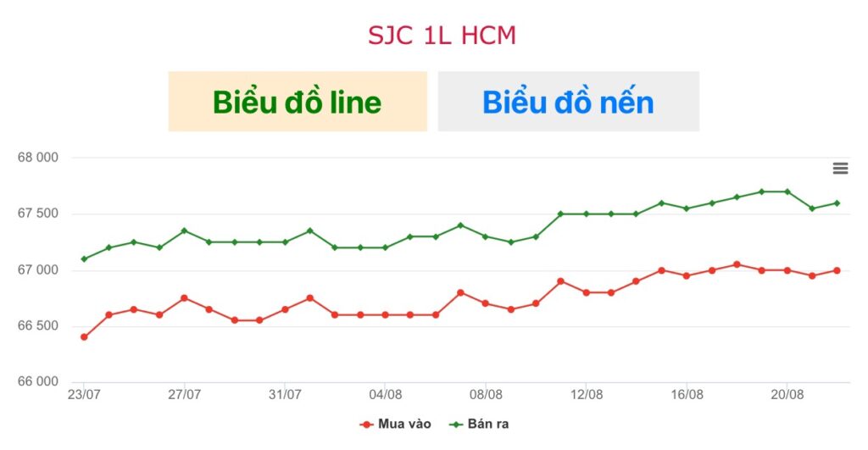The height and width of the screenshot is (450, 868).
Task: Click the red Mua vào legend marker
Action: (x=366, y=425)
